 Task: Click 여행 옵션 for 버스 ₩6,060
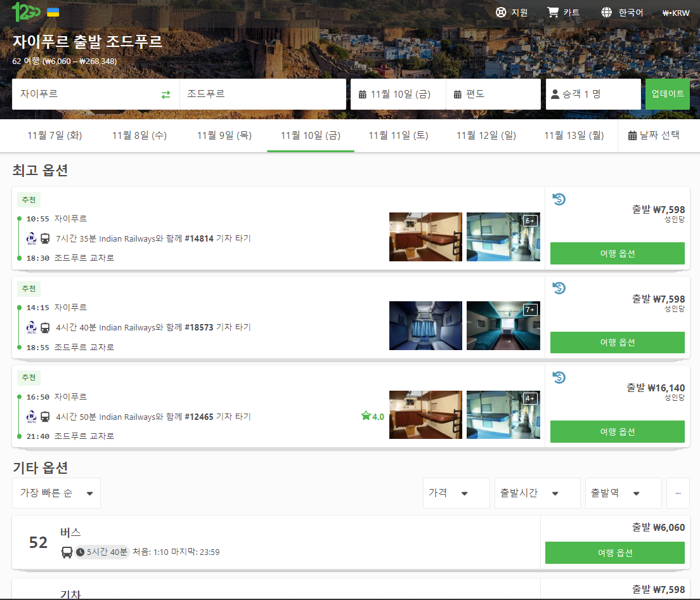point(615,552)
